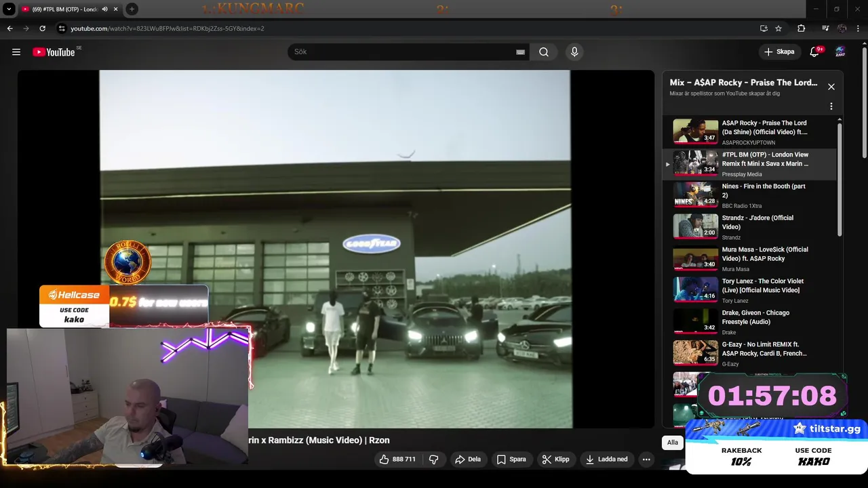Open more actions ellipsis below video
The width and height of the screenshot is (868, 488).
(x=646, y=460)
